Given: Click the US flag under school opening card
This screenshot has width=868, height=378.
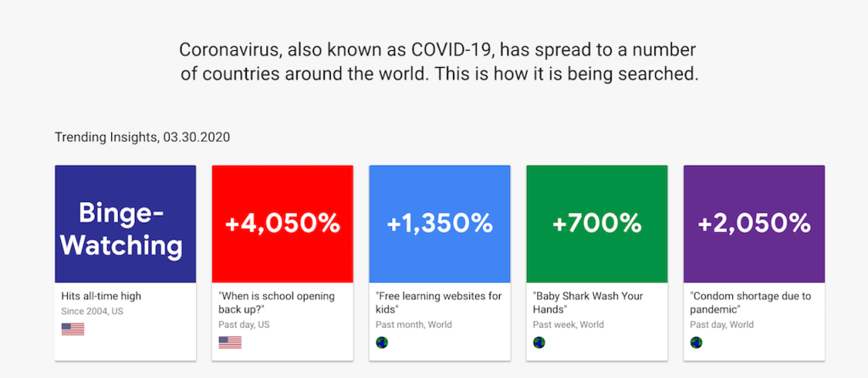Looking at the screenshot, I should [x=230, y=342].
